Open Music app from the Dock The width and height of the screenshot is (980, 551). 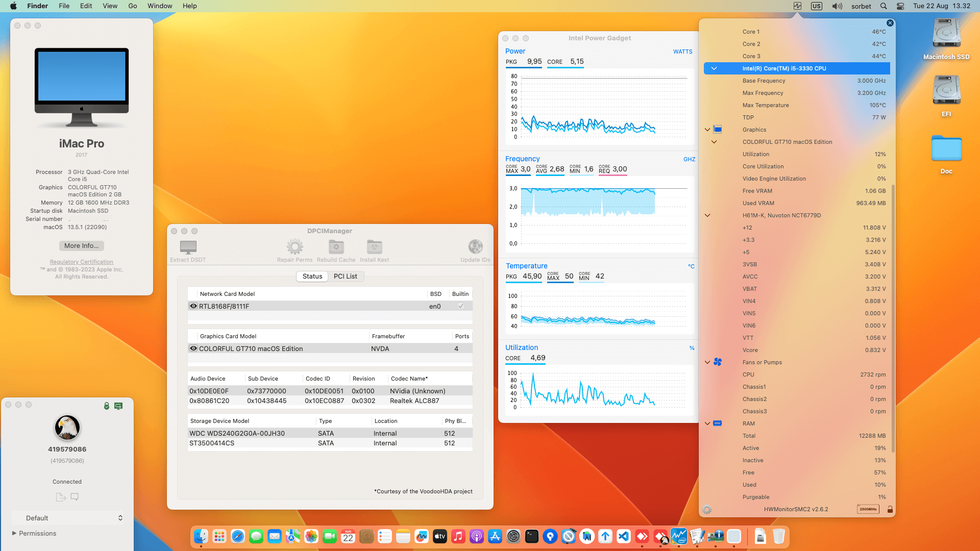click(458, 536)
